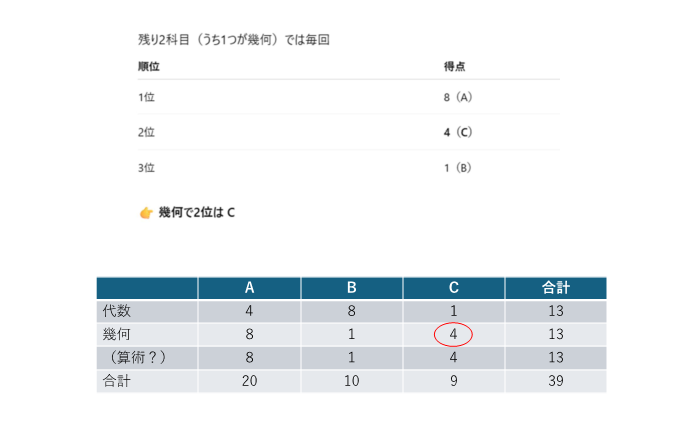682x438 pixels.
Task: Click the red-circled 4 in the 幾何 row
Action: click(x=453, y=335)
